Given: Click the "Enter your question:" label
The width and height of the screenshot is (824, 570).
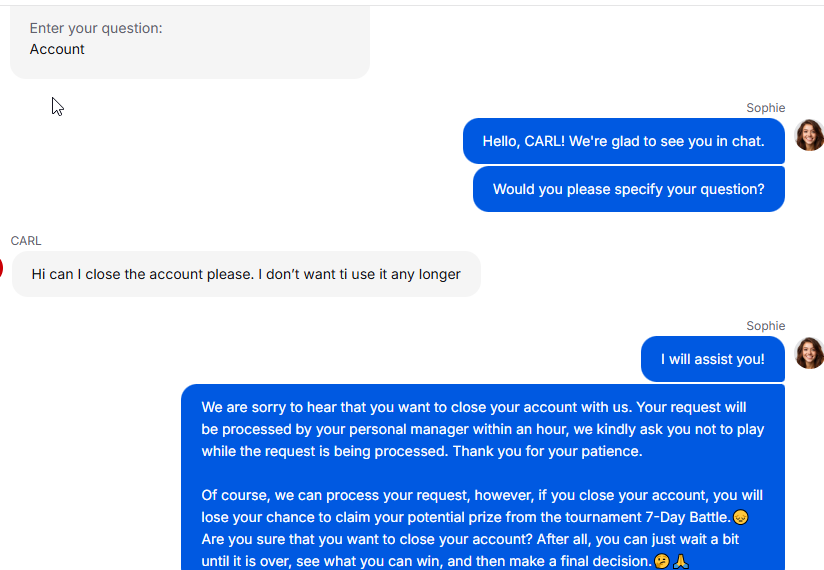Looking at the screenshot, I should [96, 28].
